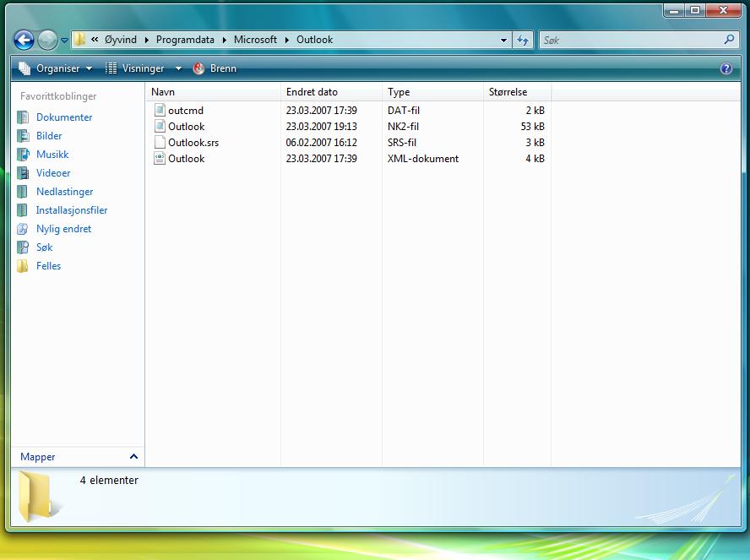Open the Bilder favorite link
This screenshot has width=750, height=560.
pyautogui.click(x=49, y=136)
